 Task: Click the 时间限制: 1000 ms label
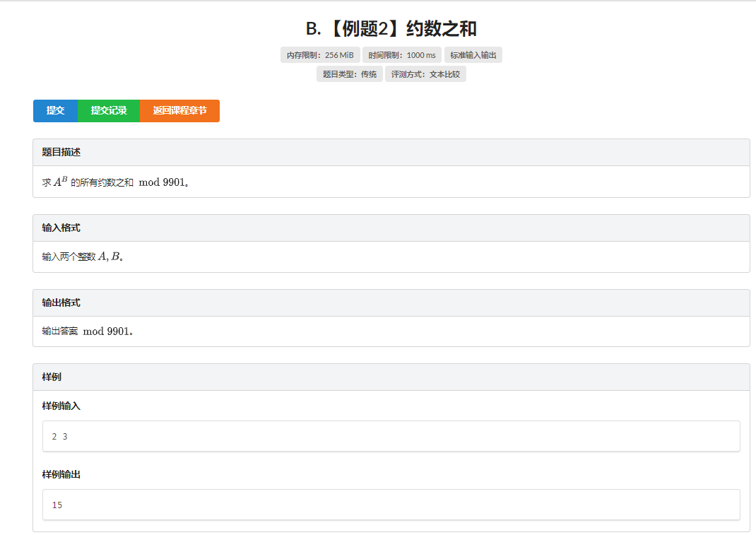coord(401,55)
